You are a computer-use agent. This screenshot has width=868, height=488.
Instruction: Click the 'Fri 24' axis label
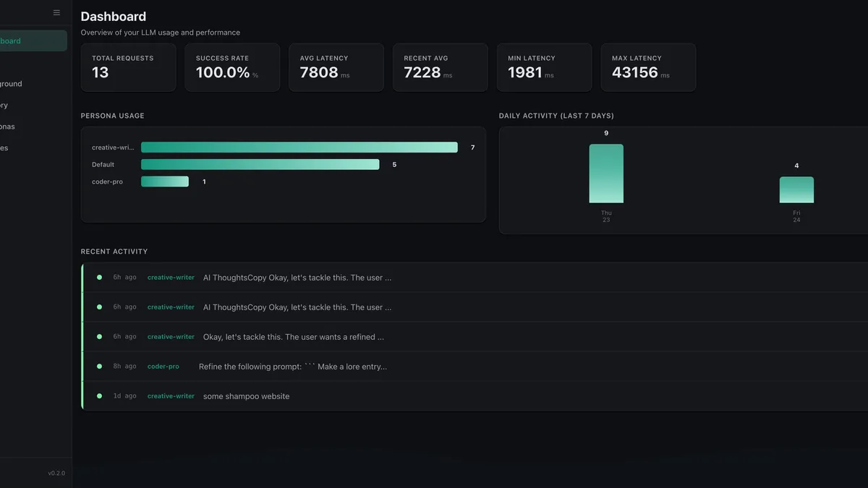796,216
